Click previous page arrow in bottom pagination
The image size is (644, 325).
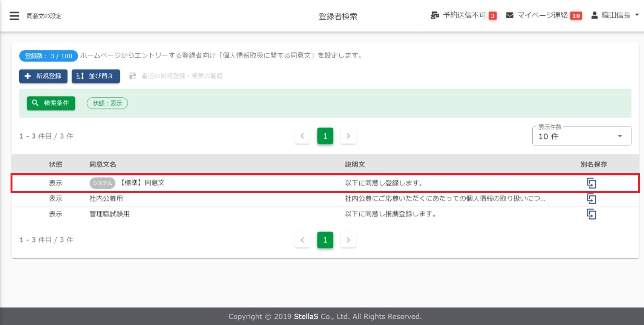pyautogui.click(x=302, y=240)
